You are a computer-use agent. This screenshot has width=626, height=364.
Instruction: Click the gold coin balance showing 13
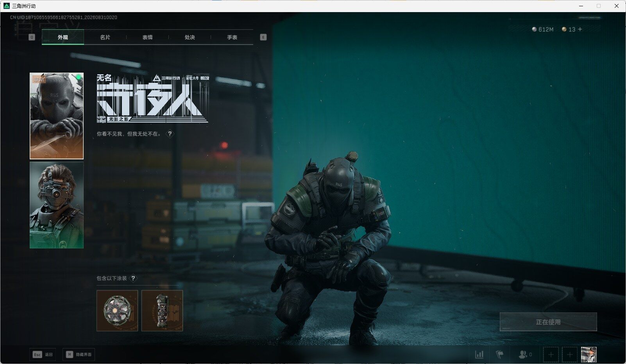pyautogui.click(x=569, y=29)
